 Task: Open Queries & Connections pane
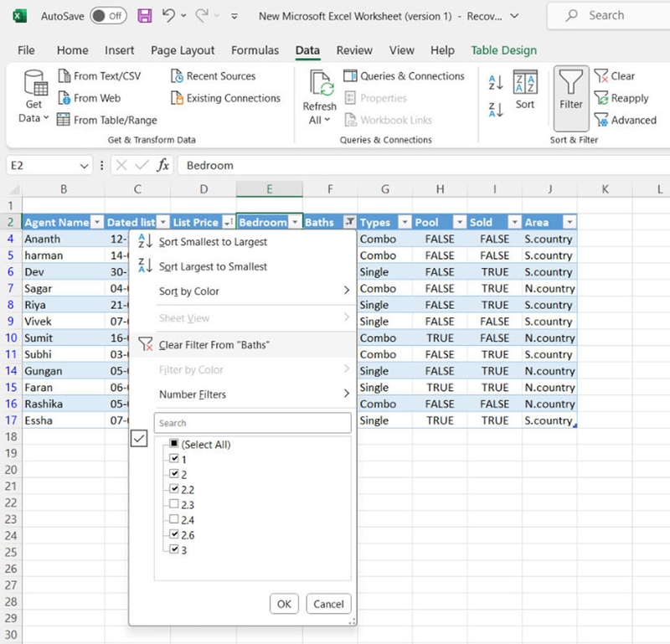404,76
